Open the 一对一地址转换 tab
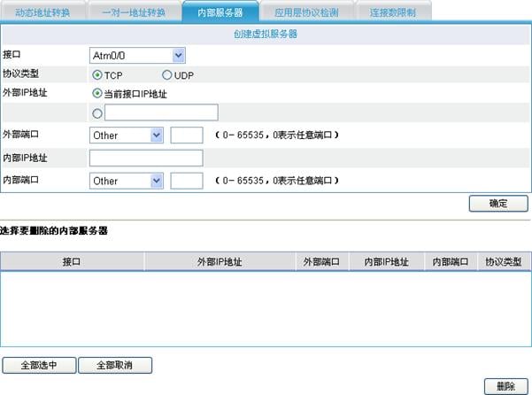The width and height of the screenshot is (532, 395). [x=134, y=12]
